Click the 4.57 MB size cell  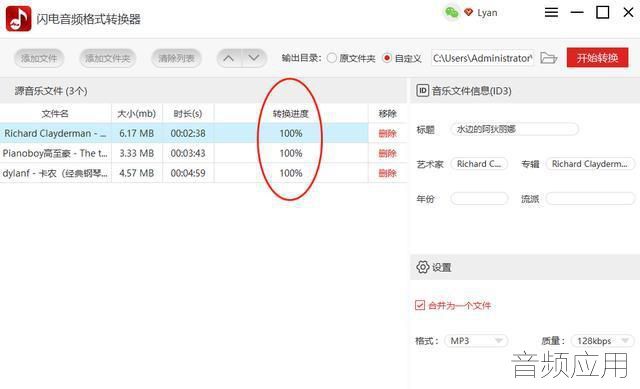pyautogui.click(x=137, y=173)
